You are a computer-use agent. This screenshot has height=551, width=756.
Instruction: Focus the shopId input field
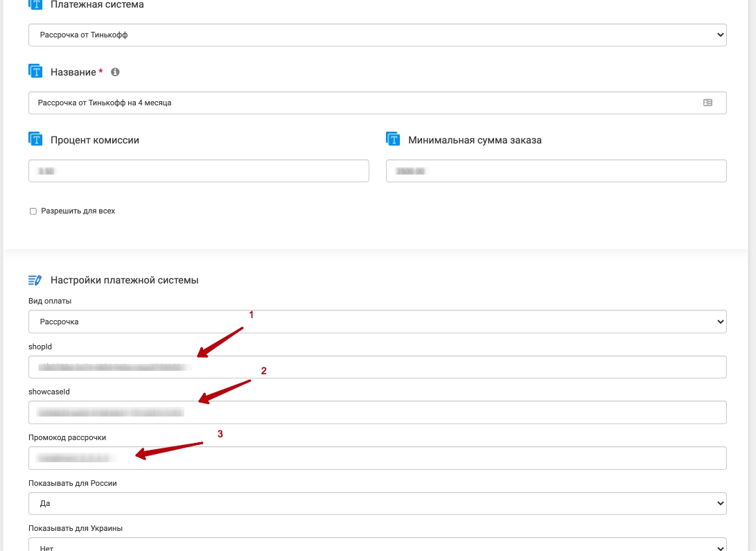[378, 367]
